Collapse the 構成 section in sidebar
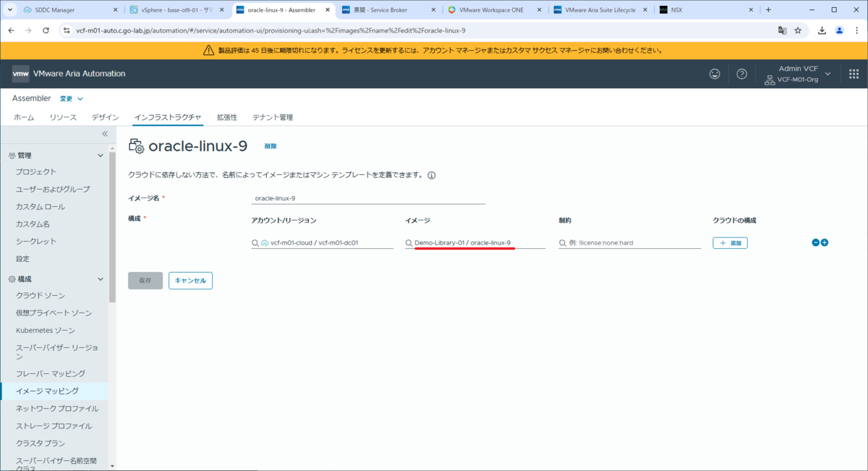868x471 pixels. click(101, 279)
